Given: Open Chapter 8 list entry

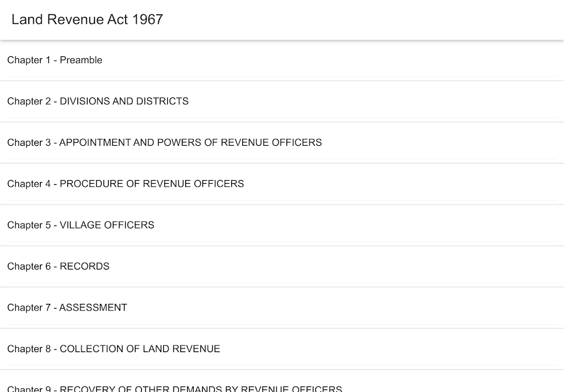Looking at the screenshot, I should click(282, 349).
